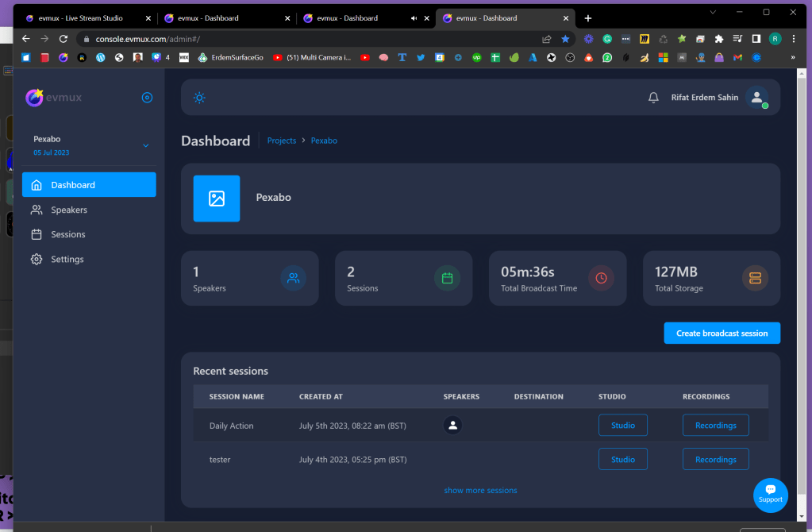Open WordPress bookmark icon
This screenshot has height=532, width=812.
tap(101, 57)
